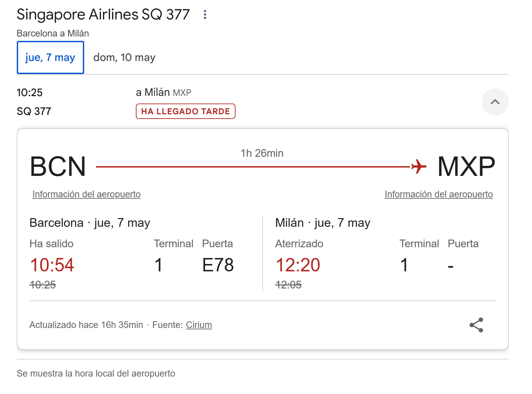Click the red airplane icon on route line
The image size is (532, 394).
click(x=419, y=167)
